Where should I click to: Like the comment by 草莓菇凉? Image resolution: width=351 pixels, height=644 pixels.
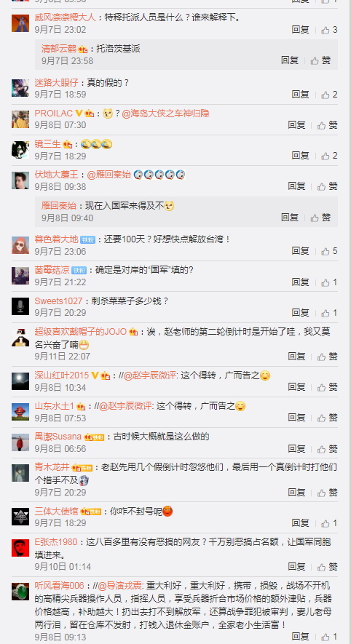[329, 282]
